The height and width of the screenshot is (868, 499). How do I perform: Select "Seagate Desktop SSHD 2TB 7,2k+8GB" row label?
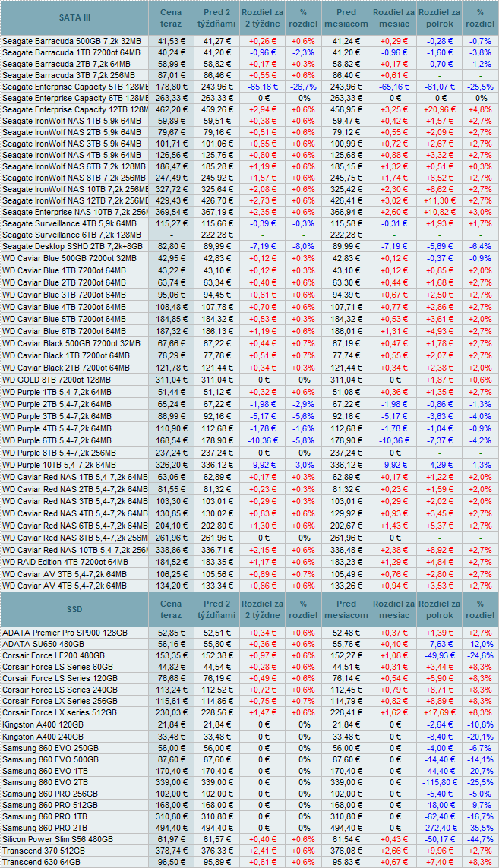(72, 246)
